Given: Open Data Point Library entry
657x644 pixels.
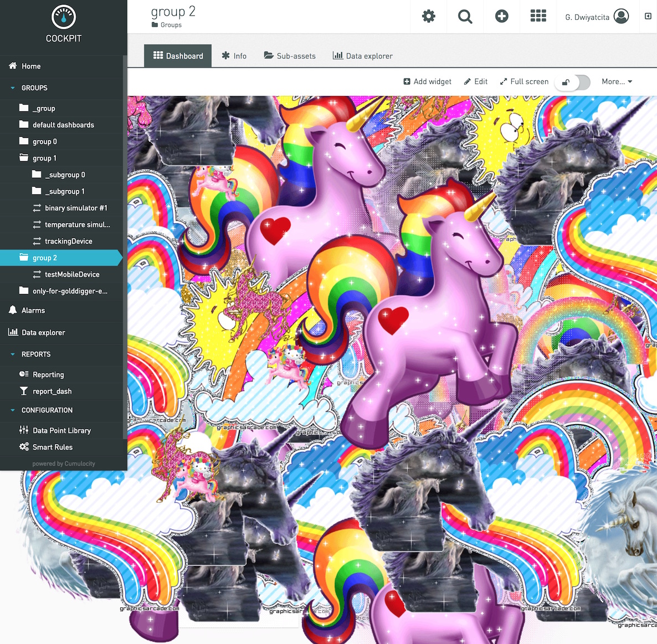Looking at the screenshot, I should click(x=61, y=430).
